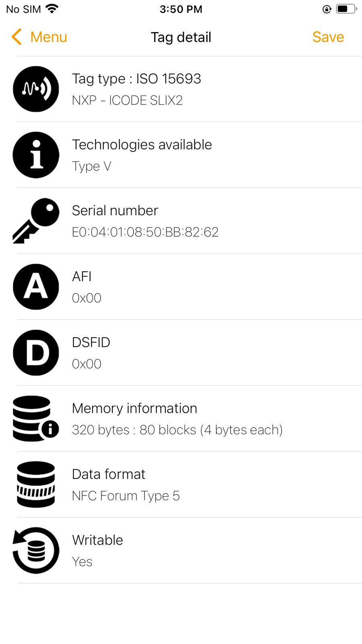362x644 pixels.
Task: Tap the NFC Forum Type 5 text
Action: 125,496
